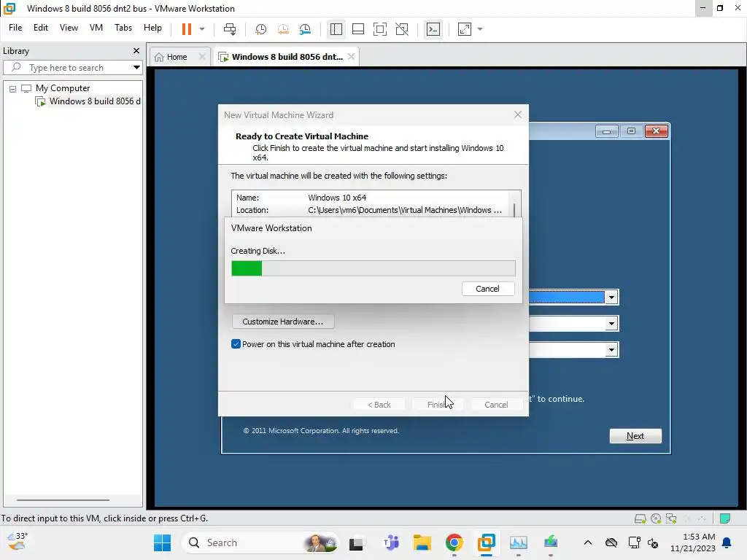Show hidden system tray icons chevron
Screen dimensions: 747x560
coord(588,542)
